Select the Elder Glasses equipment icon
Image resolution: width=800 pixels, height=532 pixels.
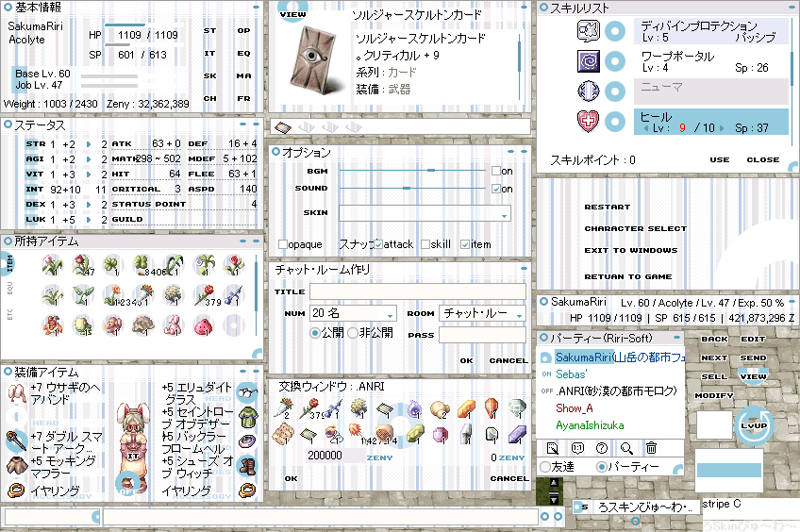(x=248, y=392)
